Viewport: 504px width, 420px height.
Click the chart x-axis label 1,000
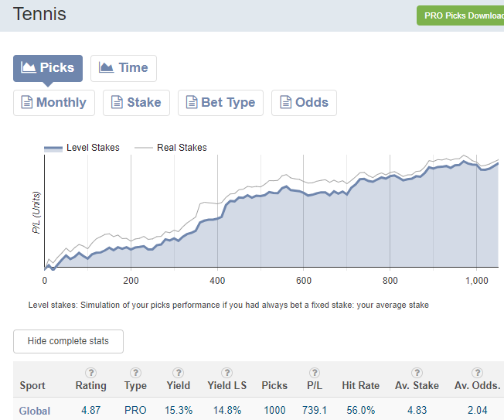pyautogui.click(x=477, y=281)
